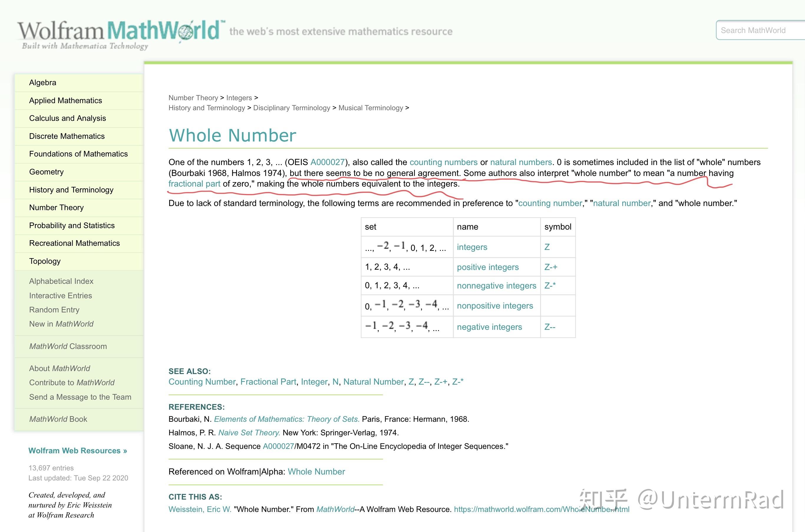Click the History and Terminology breadcrumb
Screen dimensions: 805x532
click(x=207, y=108)
